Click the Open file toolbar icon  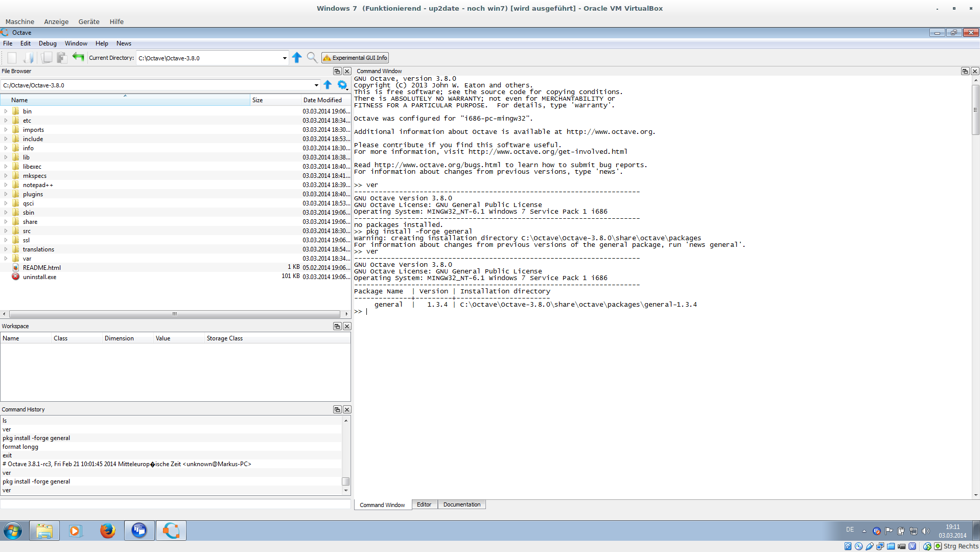click(x=29, y=58)
